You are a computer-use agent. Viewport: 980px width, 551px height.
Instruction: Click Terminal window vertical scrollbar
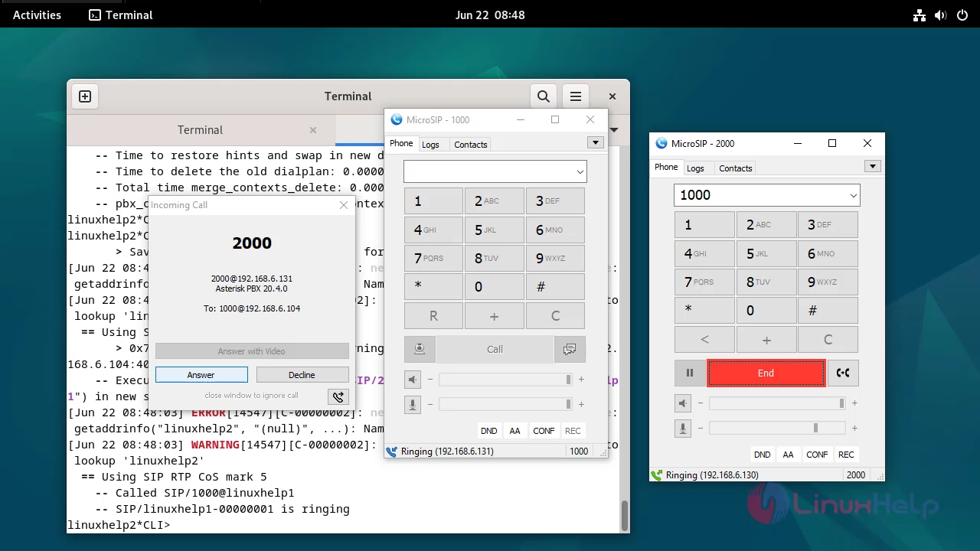624,515
